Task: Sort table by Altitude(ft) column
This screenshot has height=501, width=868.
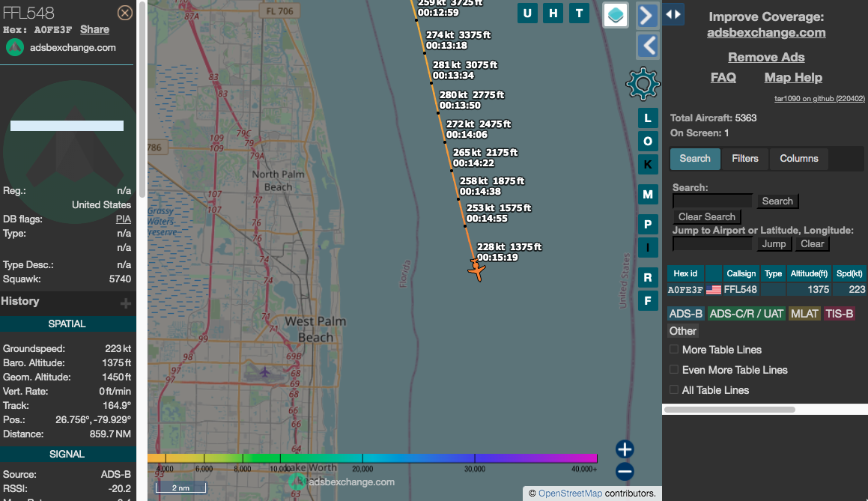Action: click(x=809, y=273)
